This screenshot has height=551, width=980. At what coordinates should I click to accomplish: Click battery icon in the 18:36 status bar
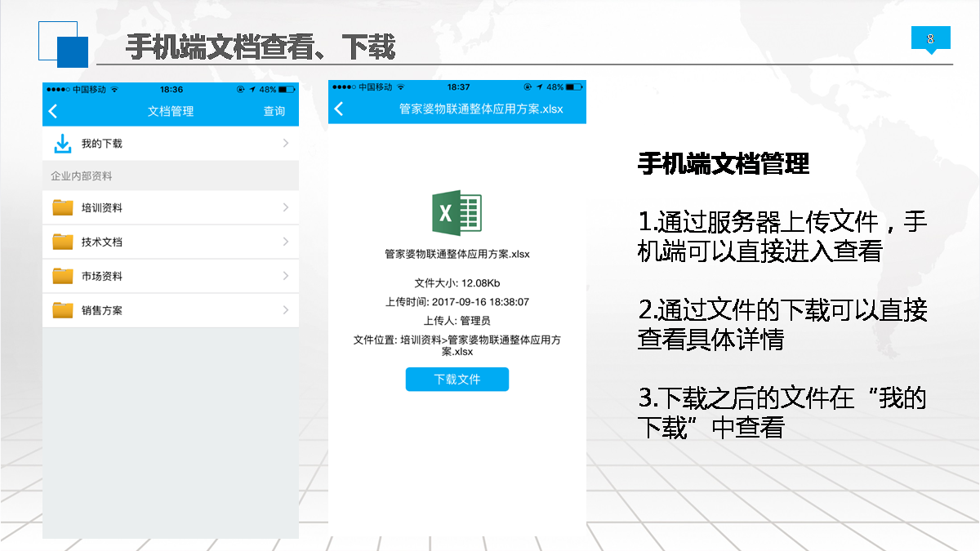[287, 89]
